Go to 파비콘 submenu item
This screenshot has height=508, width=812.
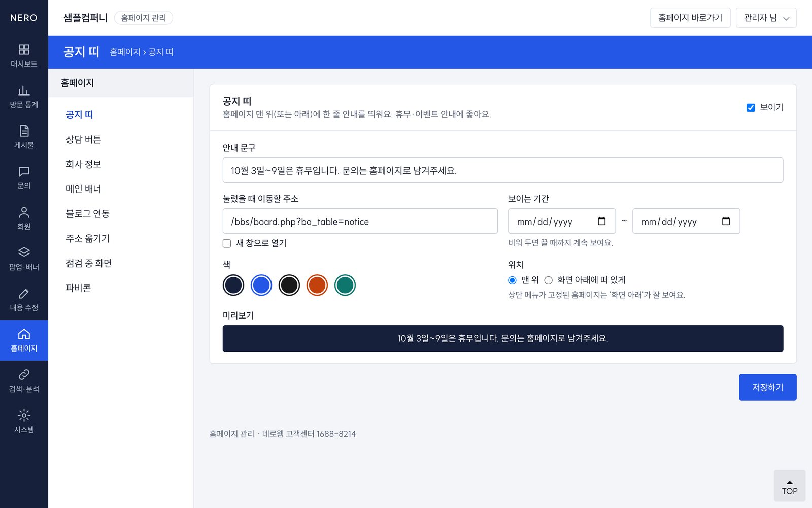pyautogui.click(x=79, y=288)
